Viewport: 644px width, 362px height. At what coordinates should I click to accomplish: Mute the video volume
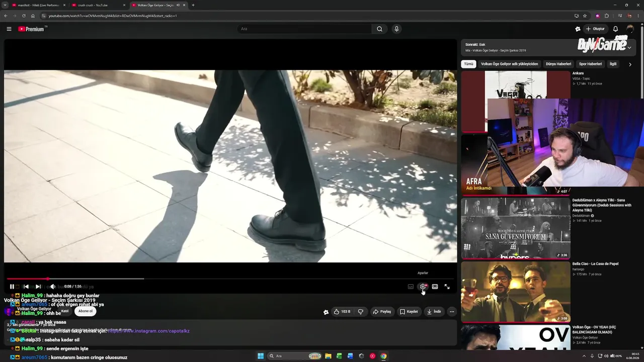click(x=52, y=287)
